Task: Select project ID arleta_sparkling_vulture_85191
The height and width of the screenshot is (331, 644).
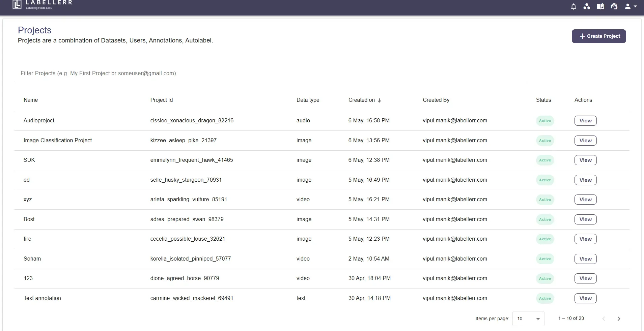Action: [x=189, y=199]
